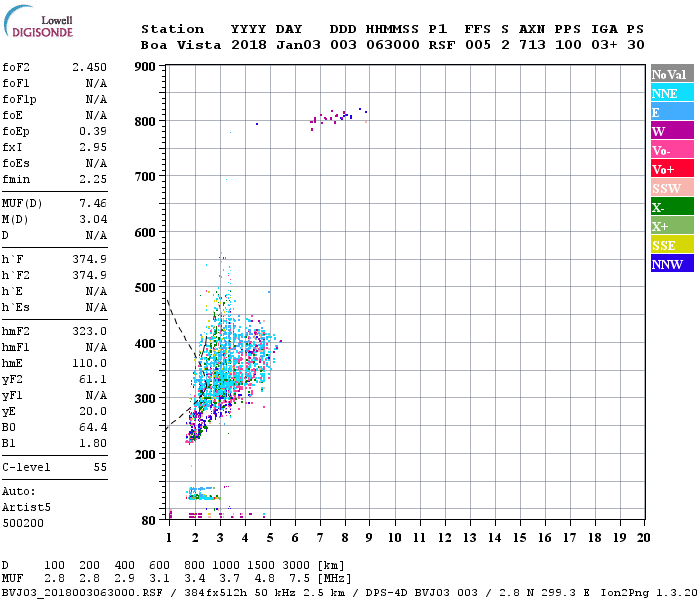Click the 500 km y-axis label
700x600 pixels.
(145, 288)
